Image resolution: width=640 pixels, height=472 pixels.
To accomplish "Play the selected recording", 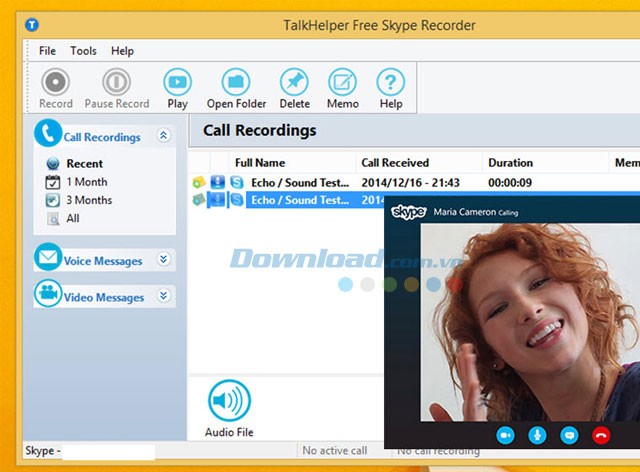I will point(177,89).
